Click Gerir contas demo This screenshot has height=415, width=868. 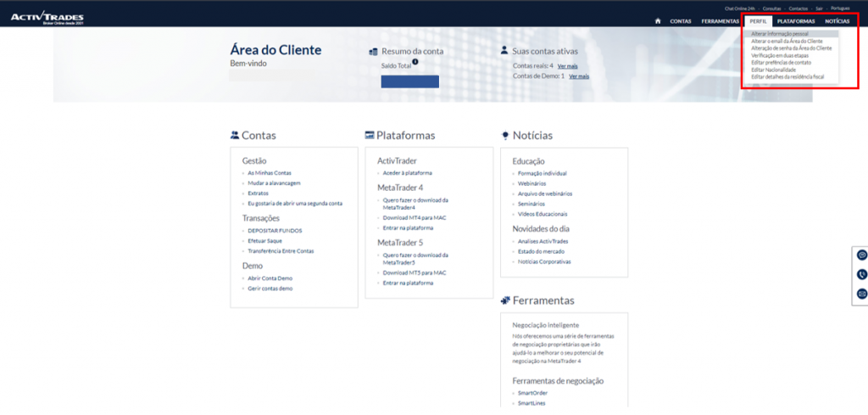point(270,289)
